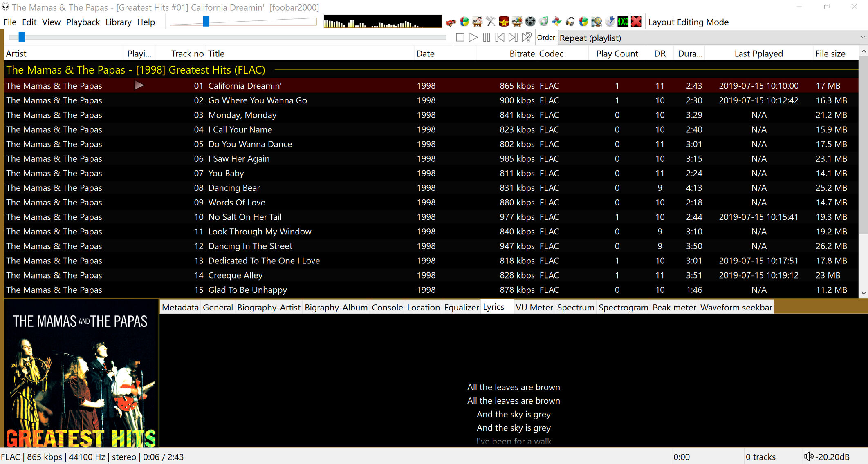Switch to the VU Meter tab
The image size is (868, 464).
pyautogui.click(x=534, y=307)
